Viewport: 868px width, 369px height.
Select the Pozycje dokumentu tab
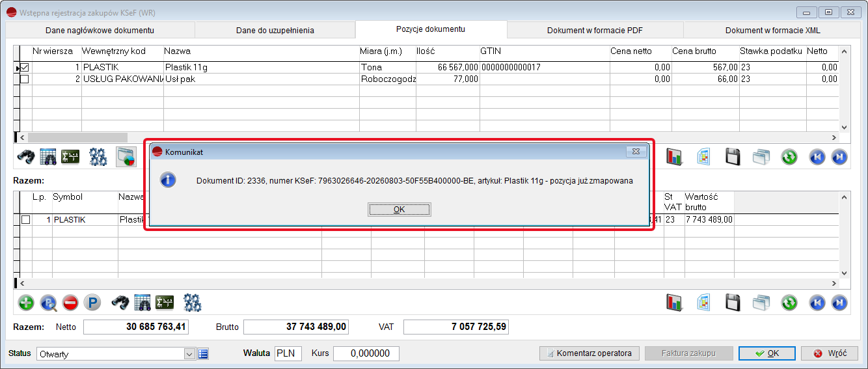point(431,29)
